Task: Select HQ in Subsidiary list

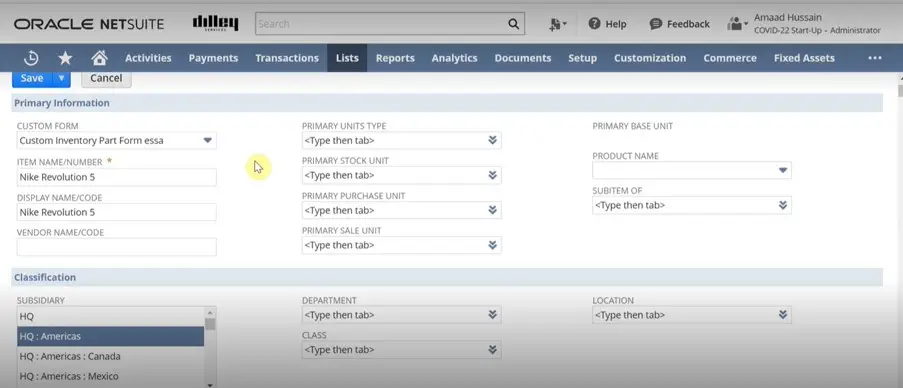Action: pyautogui.click(x=110, y=317)
